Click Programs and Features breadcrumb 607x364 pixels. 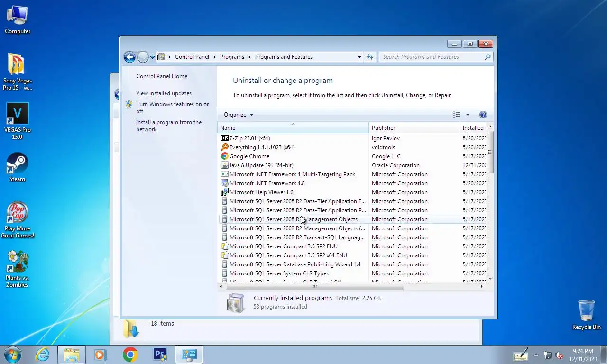[x=284, y=57]
